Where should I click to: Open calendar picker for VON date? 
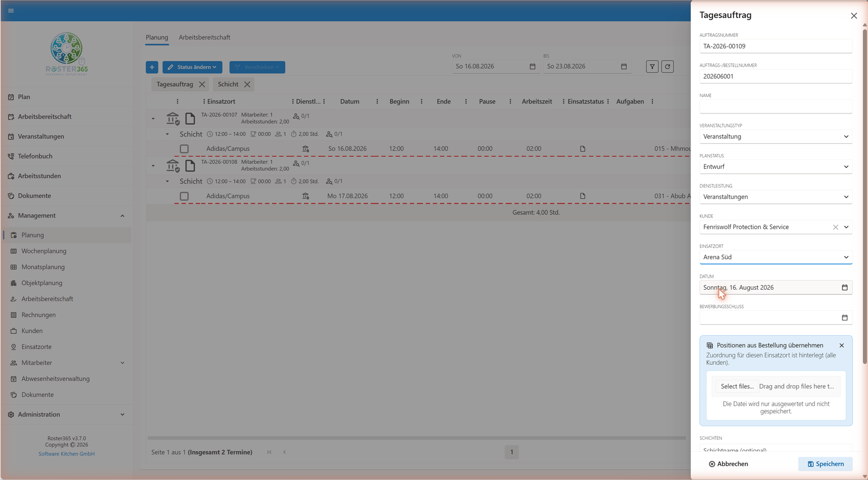[x=532, y=66]
